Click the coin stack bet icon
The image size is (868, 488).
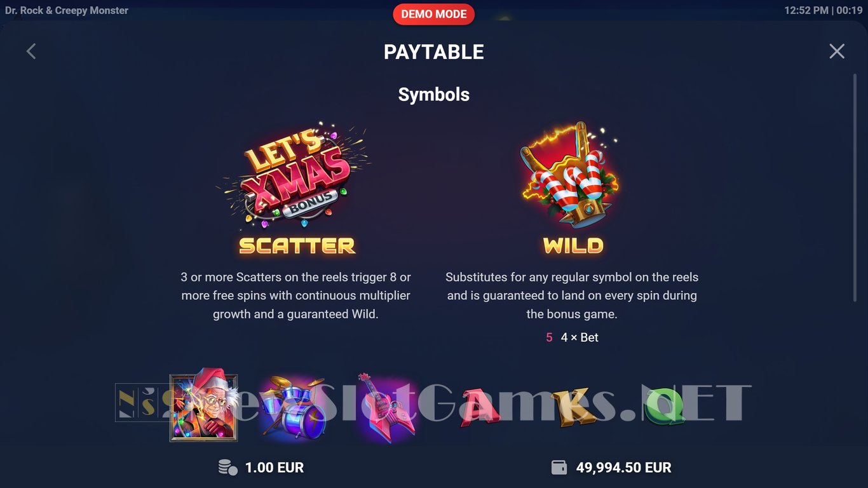click(227, 468)
